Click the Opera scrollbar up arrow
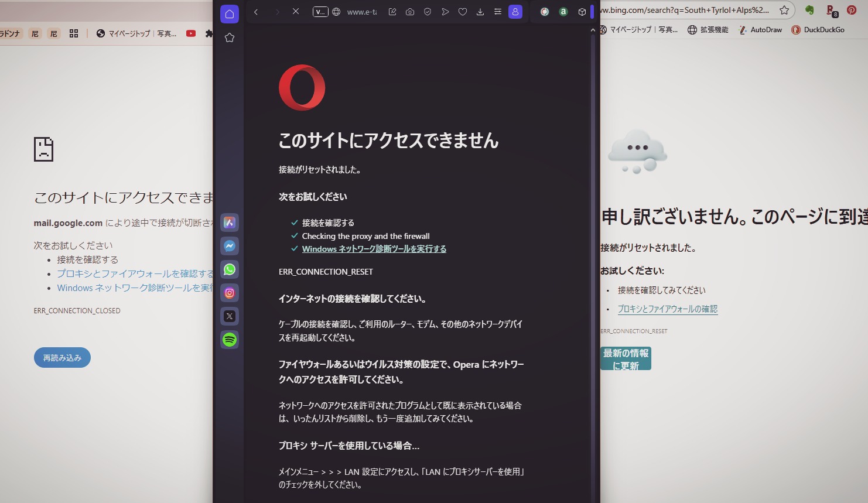The width and height of the screenshot is (868, 503). pyautogui.click(x=593, y=30)
